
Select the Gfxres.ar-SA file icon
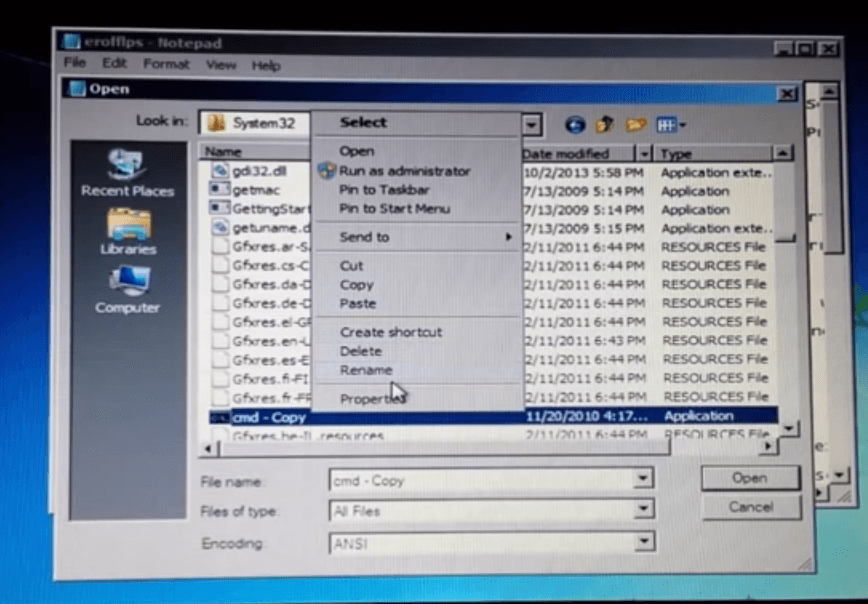221,246
